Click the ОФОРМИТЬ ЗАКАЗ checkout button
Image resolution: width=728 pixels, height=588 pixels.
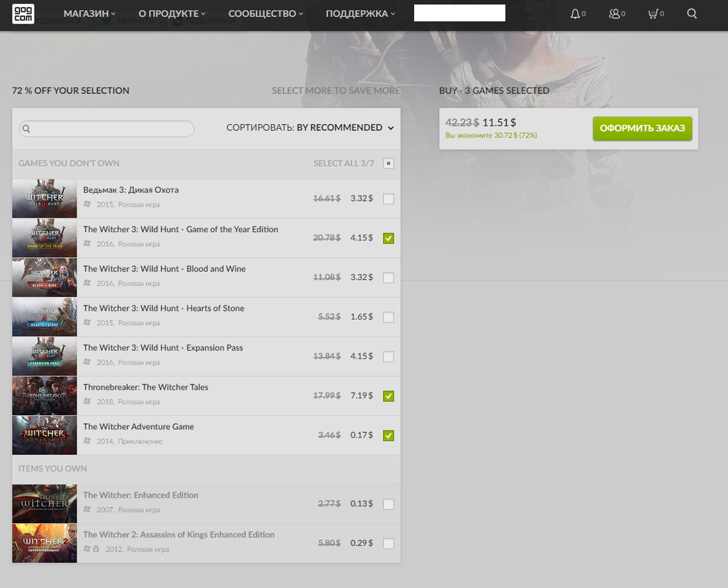click(642, 129)
